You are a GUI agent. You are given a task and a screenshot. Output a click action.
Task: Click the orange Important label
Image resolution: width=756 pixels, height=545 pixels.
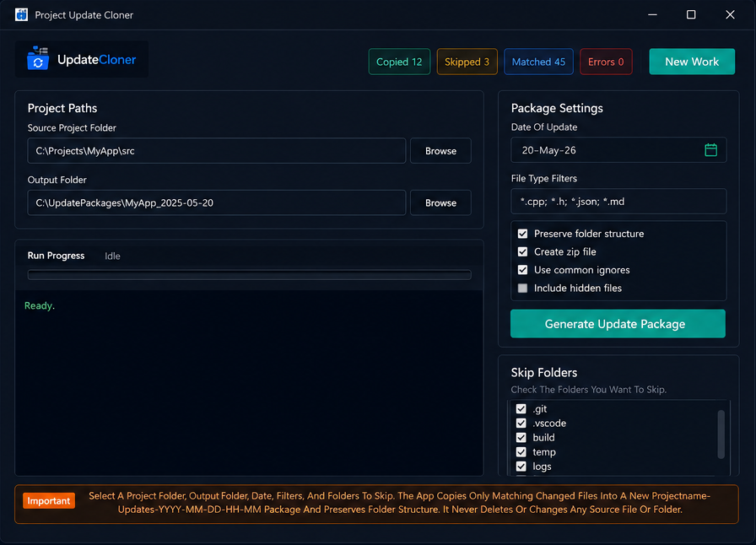(x=49, y=500)
